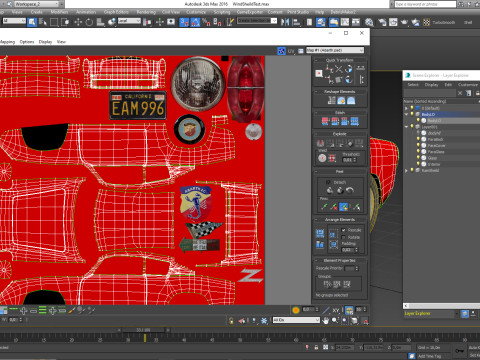Open the View menu in UV editor
This screenshot has height=360, width=480.
click(x=61, y=42)
